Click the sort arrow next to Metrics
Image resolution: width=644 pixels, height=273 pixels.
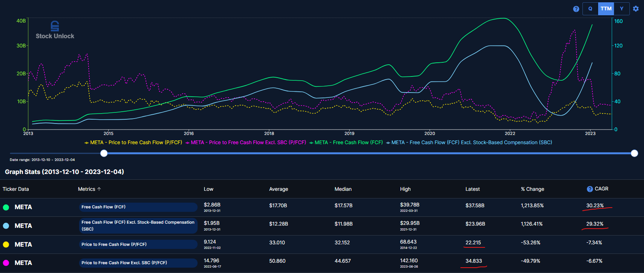[x=99, y=189]
